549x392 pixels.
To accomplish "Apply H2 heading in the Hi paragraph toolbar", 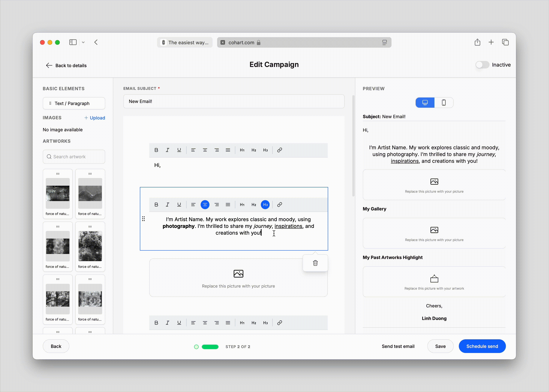I will pos(254,150).
